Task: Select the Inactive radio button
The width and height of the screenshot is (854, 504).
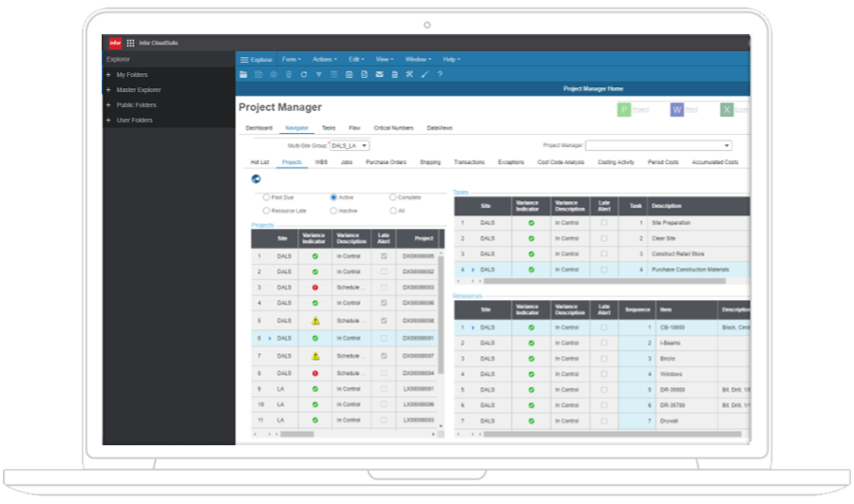Action: click(x=333, y=211)
